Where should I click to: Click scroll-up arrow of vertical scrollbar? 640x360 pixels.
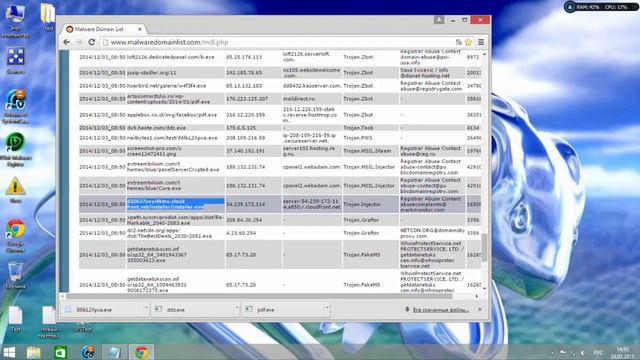[484, 53]
